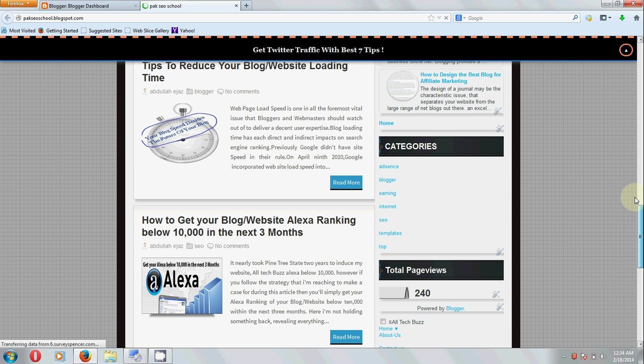This screenshot has height=364, width=644.
Task: Bookmark this page with the star icon
Action: pyautogui.click(x=431, y=18)
